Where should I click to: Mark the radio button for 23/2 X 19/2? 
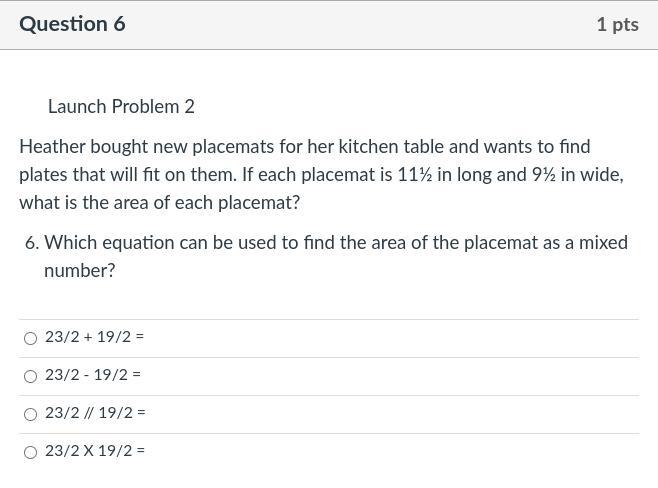click(30, 452)
